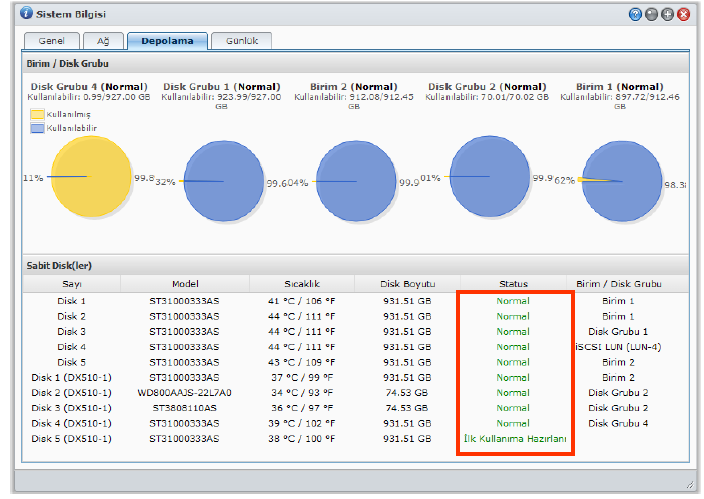The height and width of the screenshot is (499, 704).
Task: Click the Disk Grubu 2 pie chart
Action: click(487, 177)
